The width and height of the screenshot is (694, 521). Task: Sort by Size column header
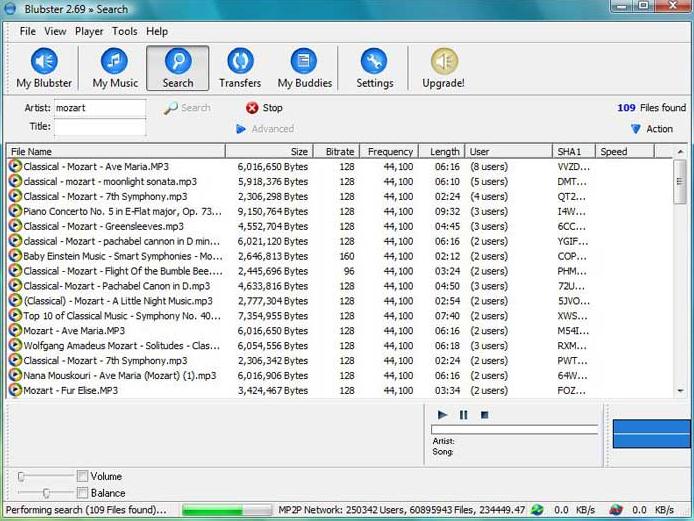tap(269, 151)
